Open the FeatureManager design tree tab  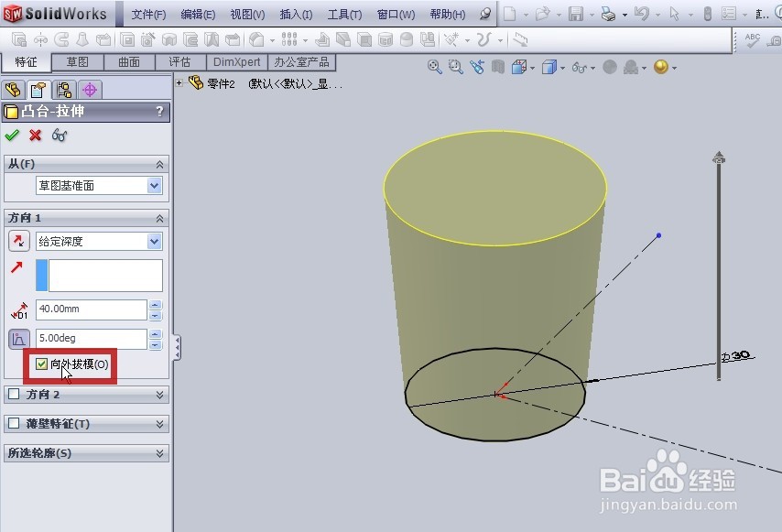pyautogui.click(x=14, y=91)
